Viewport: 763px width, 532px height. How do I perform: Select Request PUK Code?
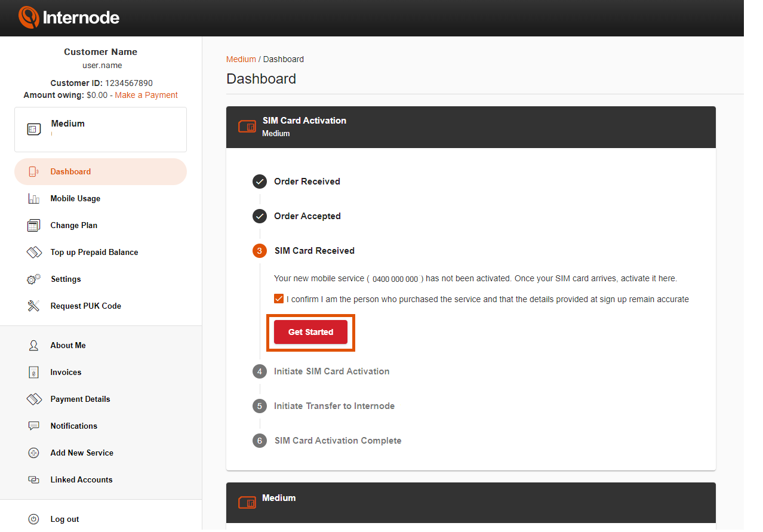[x=85, y=306]
